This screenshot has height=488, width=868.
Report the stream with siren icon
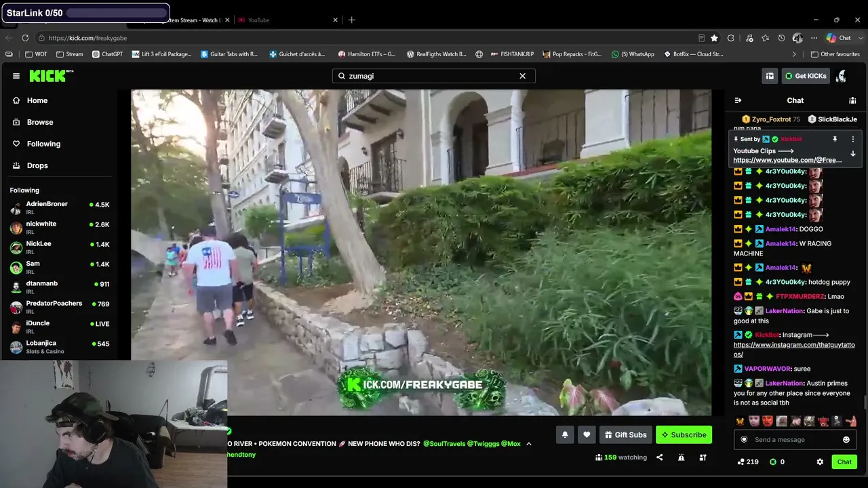point(681,457)
